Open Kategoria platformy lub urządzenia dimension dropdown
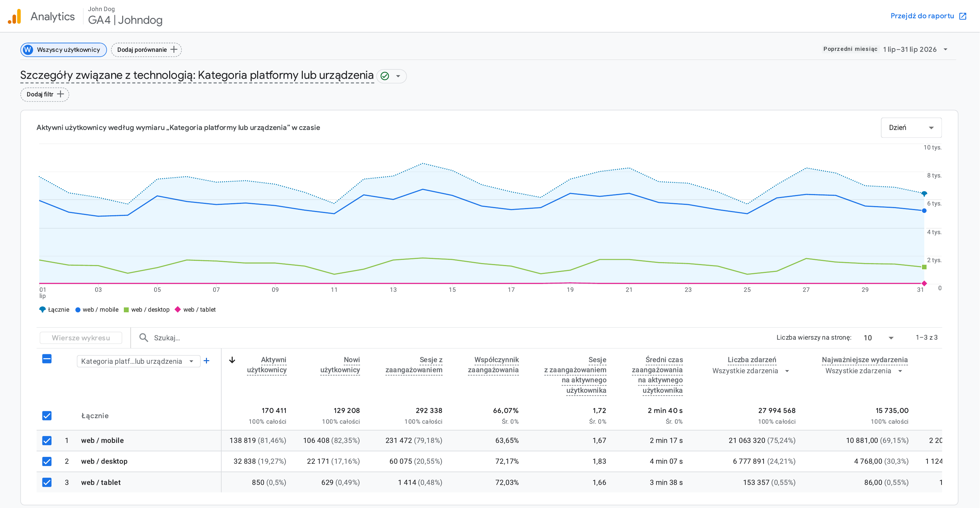The image size is (980, 508). click(139, 361)
